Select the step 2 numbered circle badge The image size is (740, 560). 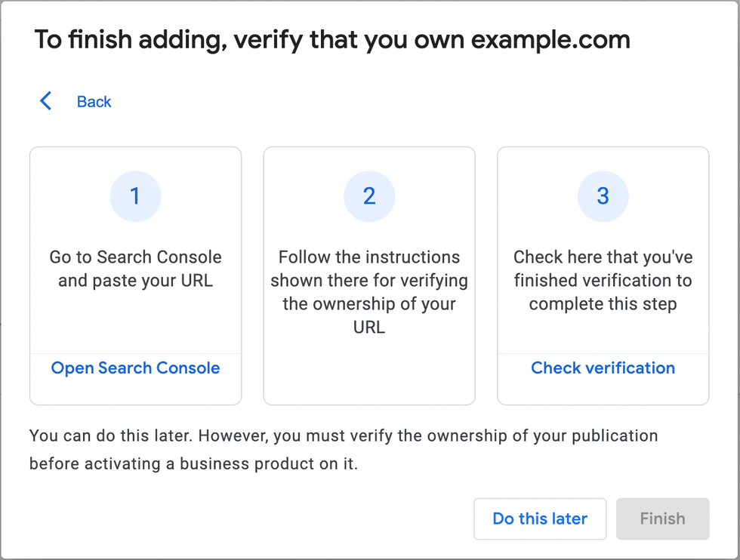coord(368,195)
